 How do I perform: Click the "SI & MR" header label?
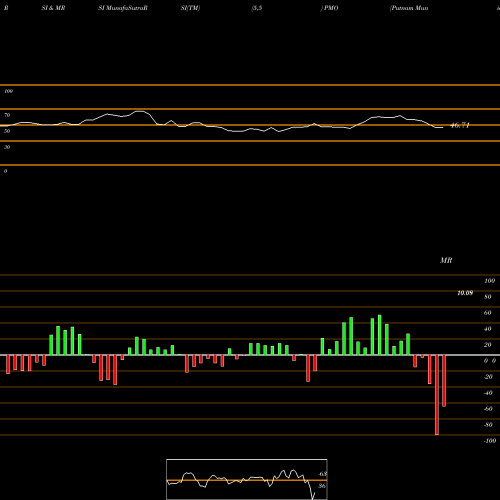click(53, 8)
